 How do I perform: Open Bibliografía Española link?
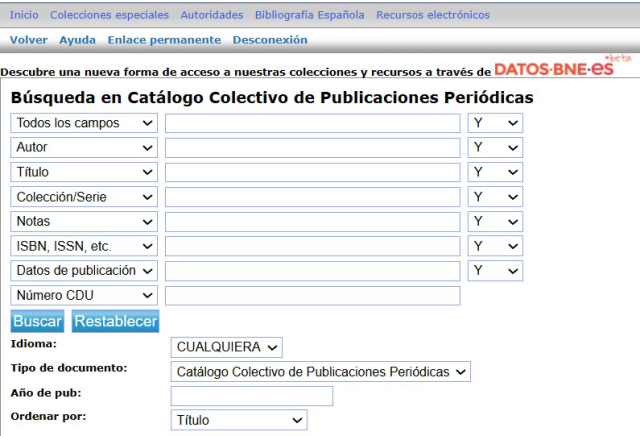[x=309, y=15]
